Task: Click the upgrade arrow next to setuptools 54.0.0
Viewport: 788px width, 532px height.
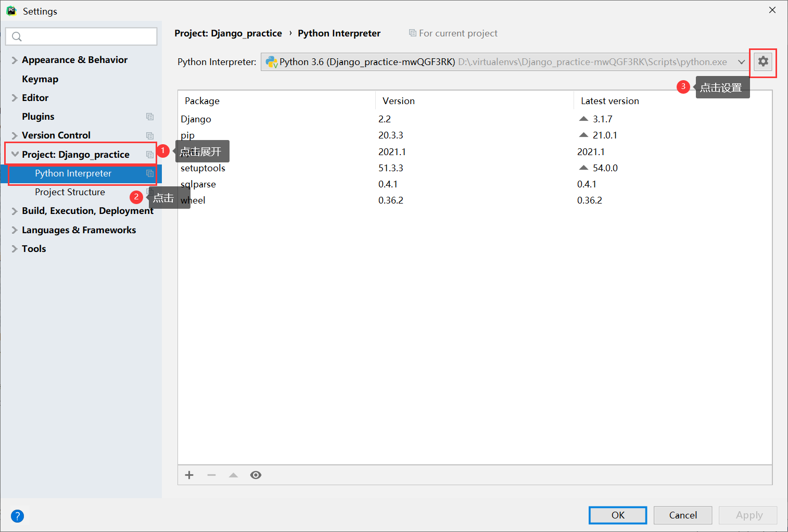Action: (x=583, y=168)
